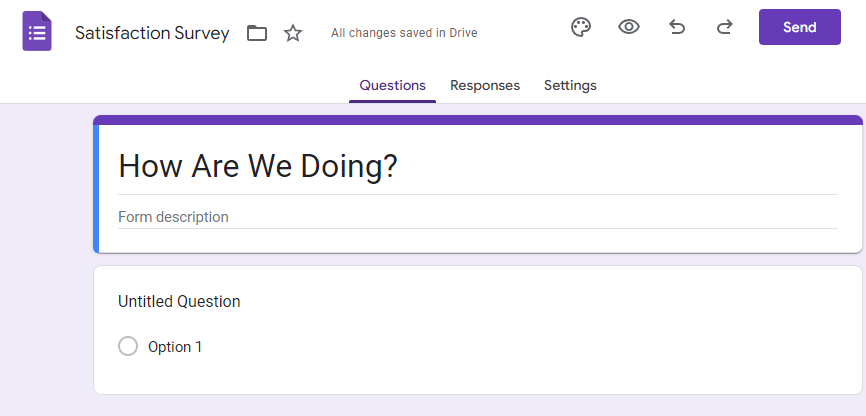Click the Google Forms home icon

point(37,32)
